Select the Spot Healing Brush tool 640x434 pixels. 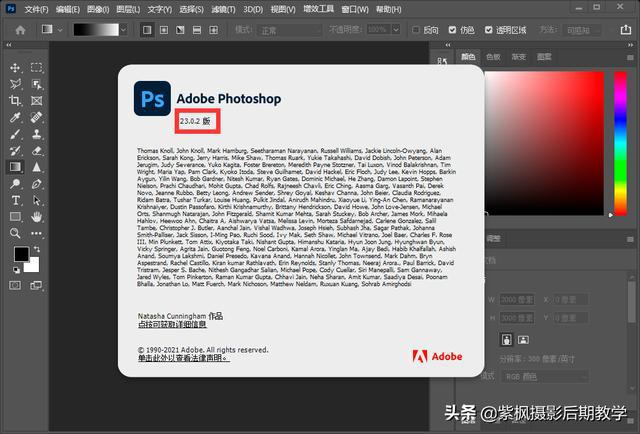36,118
